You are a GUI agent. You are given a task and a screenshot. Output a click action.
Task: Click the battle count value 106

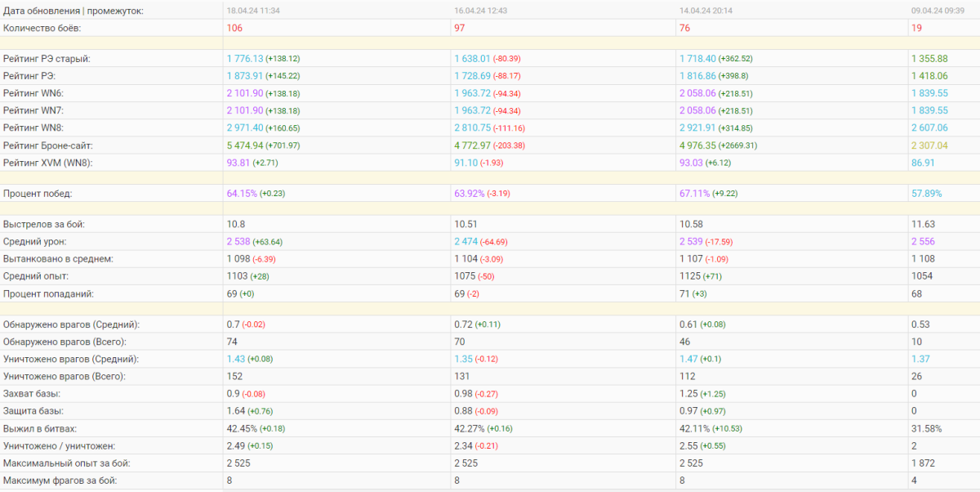234,28
